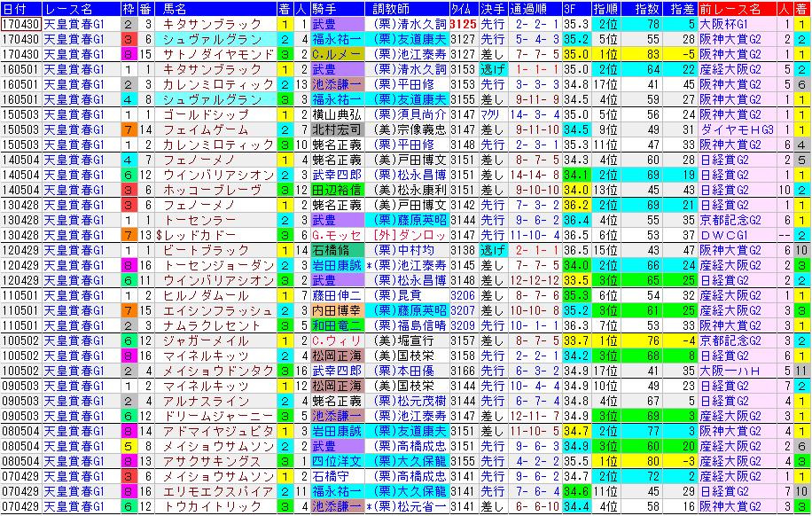Click the 指順 column header

tap(605, 9)
